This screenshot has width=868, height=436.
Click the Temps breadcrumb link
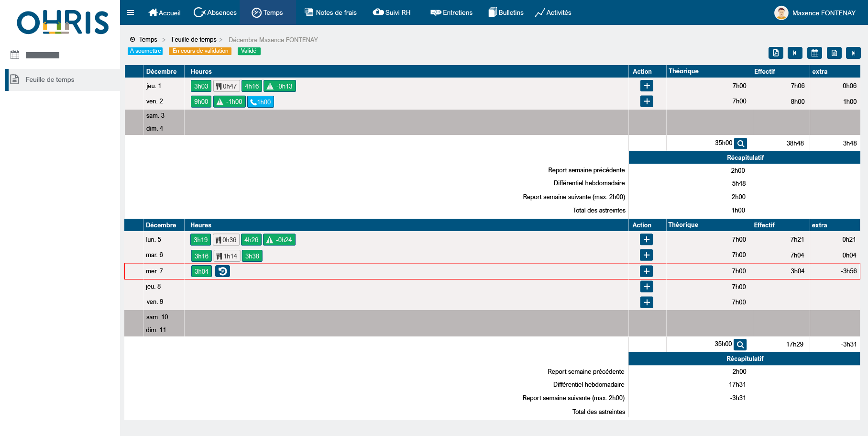(148, 40)
